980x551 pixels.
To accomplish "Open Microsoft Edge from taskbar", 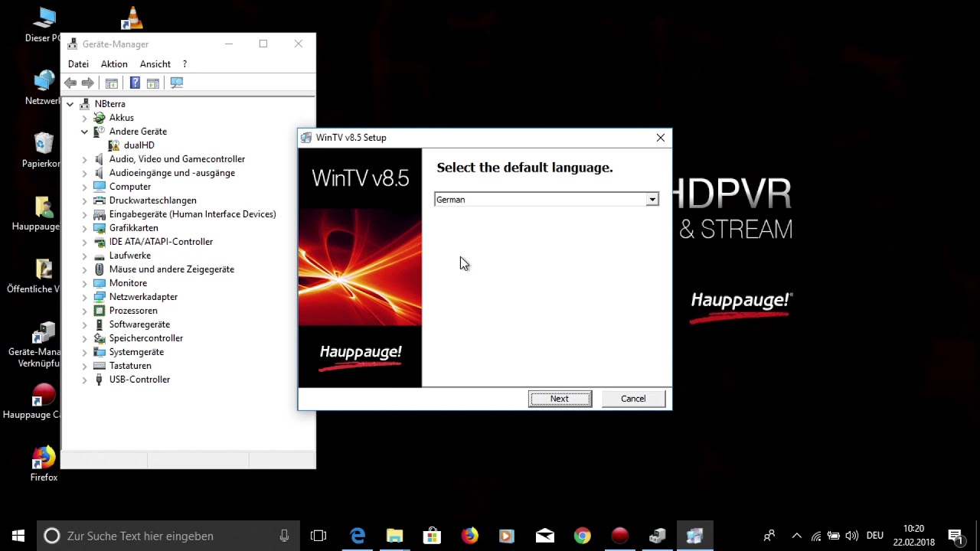I will (x=358, y=536).
